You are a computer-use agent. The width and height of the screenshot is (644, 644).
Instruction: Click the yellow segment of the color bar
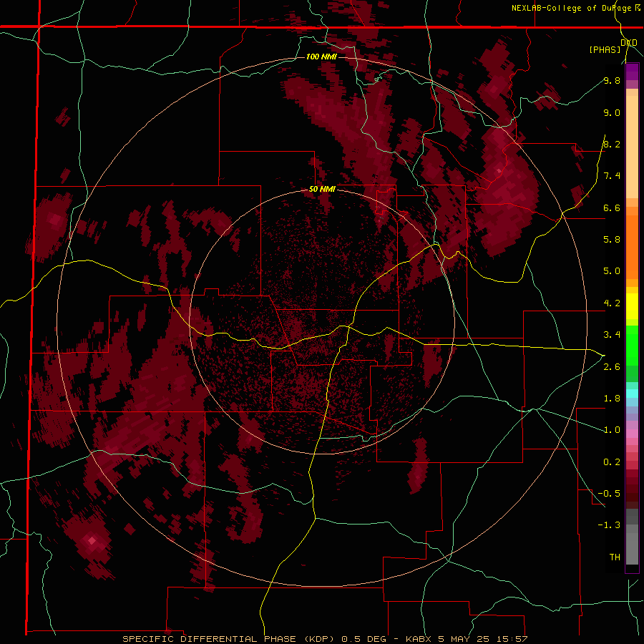632,306
